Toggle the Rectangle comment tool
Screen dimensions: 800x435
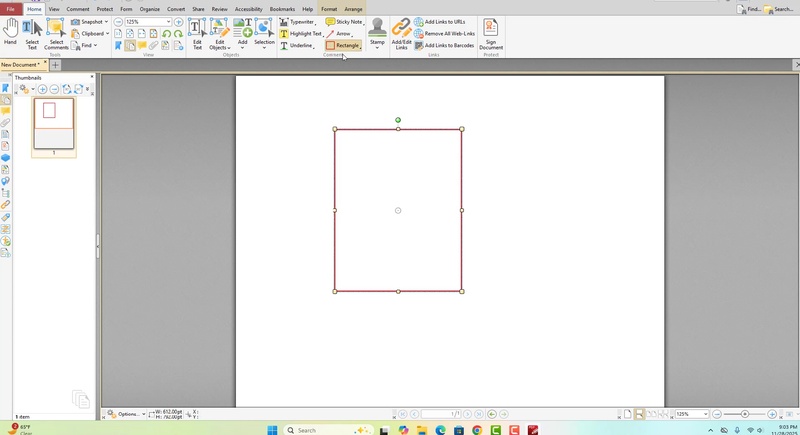tap(343, 45)
